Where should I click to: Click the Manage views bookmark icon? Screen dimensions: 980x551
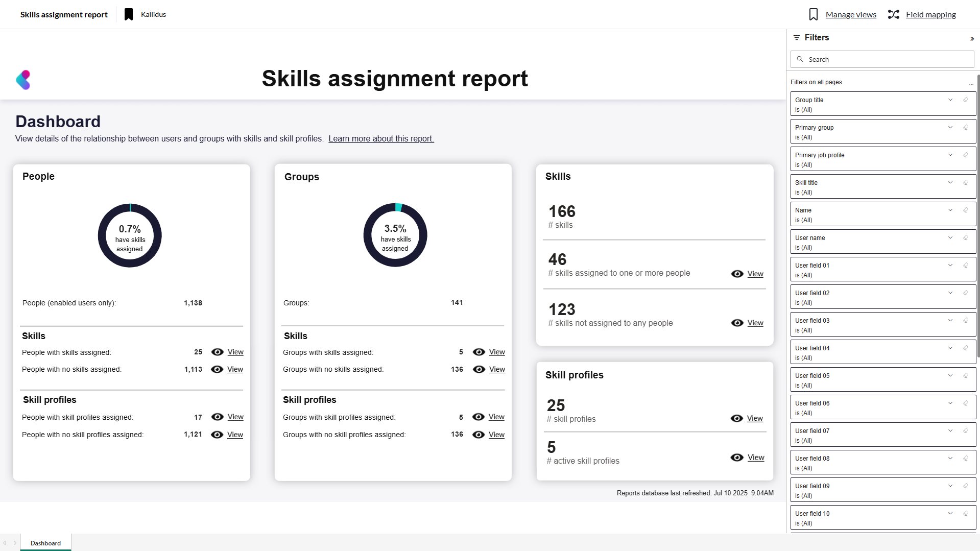(814, 14)
